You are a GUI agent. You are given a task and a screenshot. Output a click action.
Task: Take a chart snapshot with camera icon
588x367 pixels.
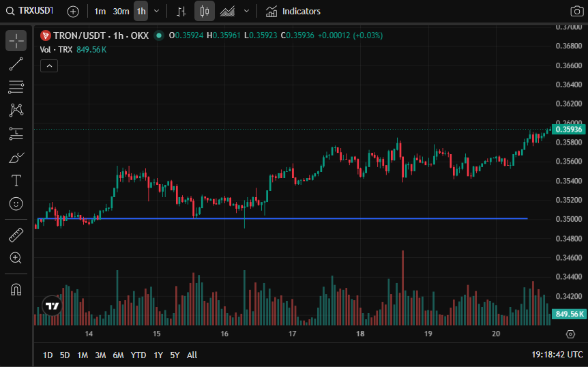(x=577, y=11)
